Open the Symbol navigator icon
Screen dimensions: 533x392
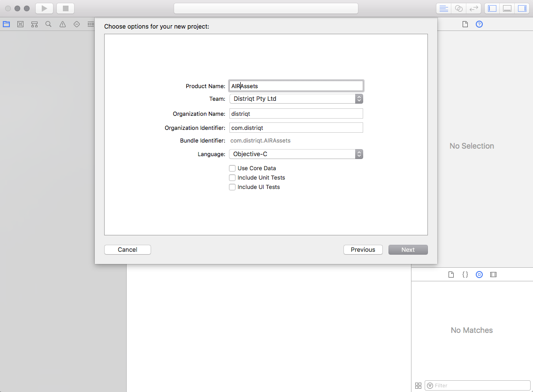pos(20,24)
